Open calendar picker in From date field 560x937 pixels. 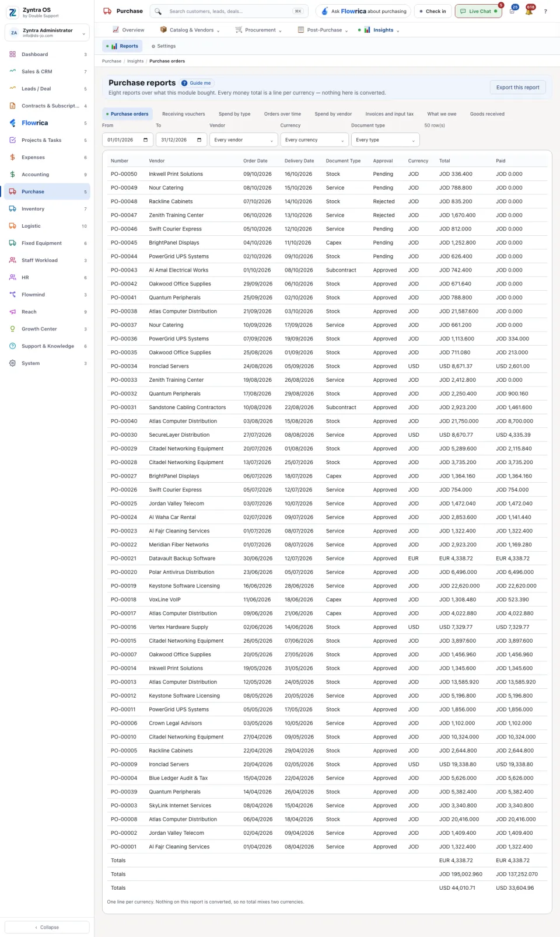click(145, 140)
